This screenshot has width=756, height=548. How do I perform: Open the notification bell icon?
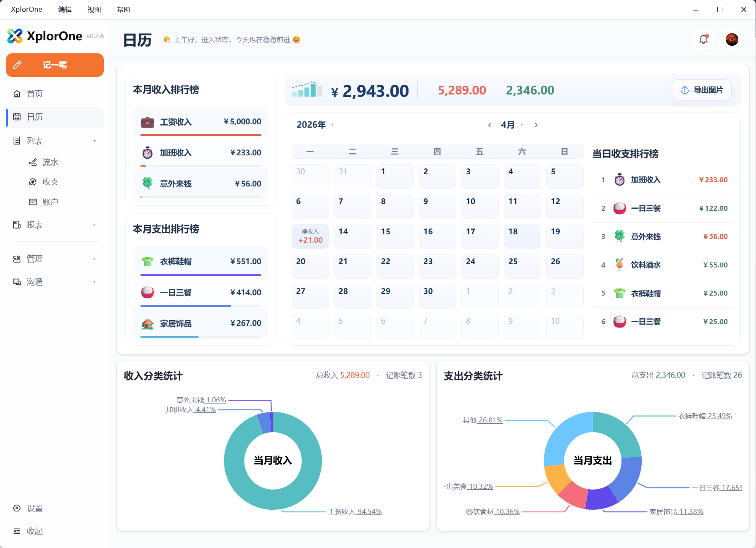[703, 39]
